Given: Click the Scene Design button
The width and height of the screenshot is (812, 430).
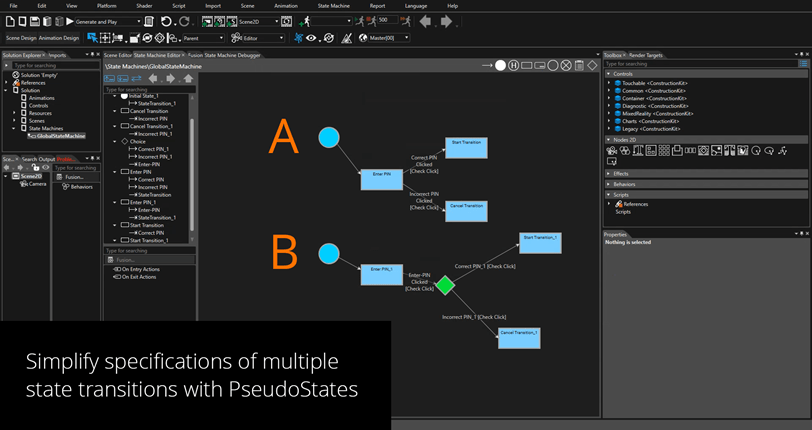Looking at the screenshot, I should pyautogui.click(x=20, y=38).
